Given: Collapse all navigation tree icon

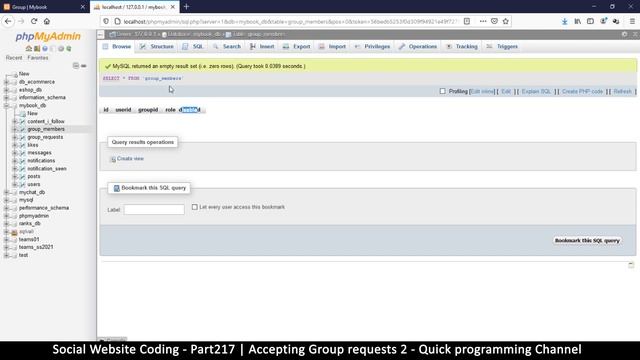Looking at the screenshot, I should pos(76,66).
